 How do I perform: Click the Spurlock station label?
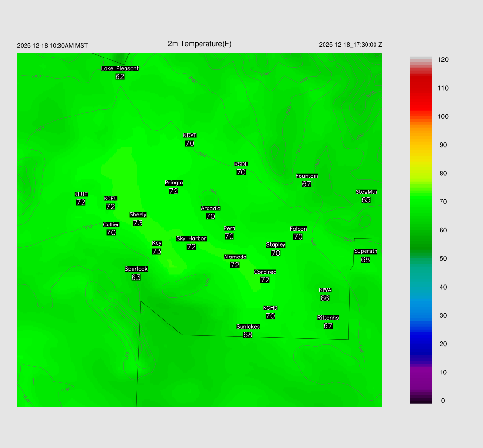click(136, 269)
